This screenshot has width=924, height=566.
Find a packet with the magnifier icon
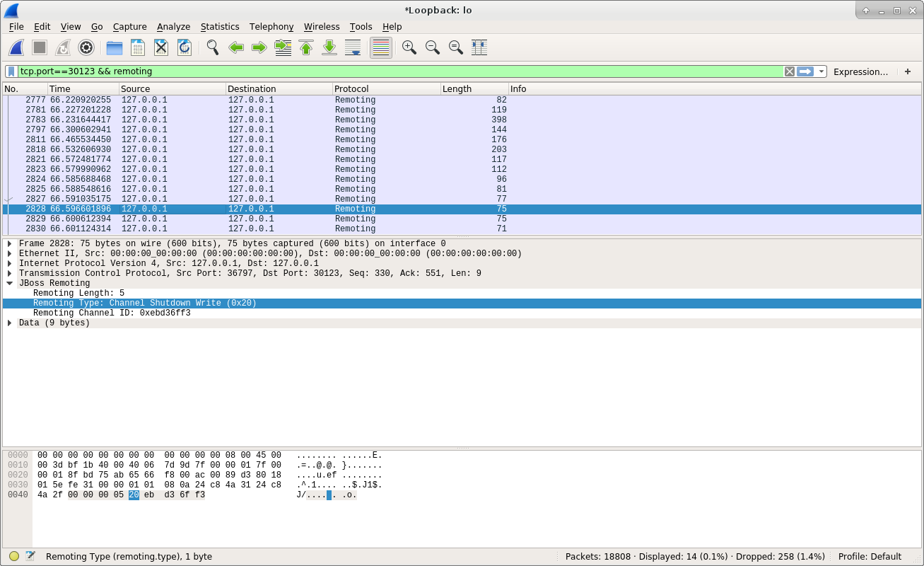tap(213, 47)
